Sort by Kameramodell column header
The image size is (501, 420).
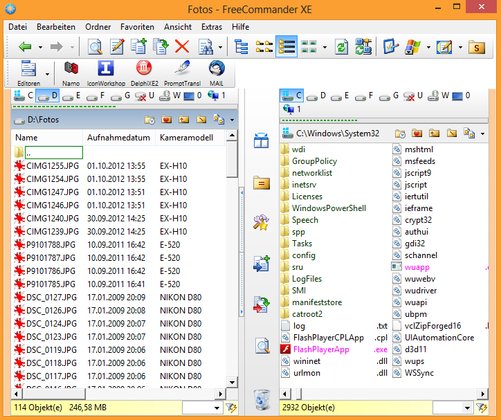tap(186, 137)
